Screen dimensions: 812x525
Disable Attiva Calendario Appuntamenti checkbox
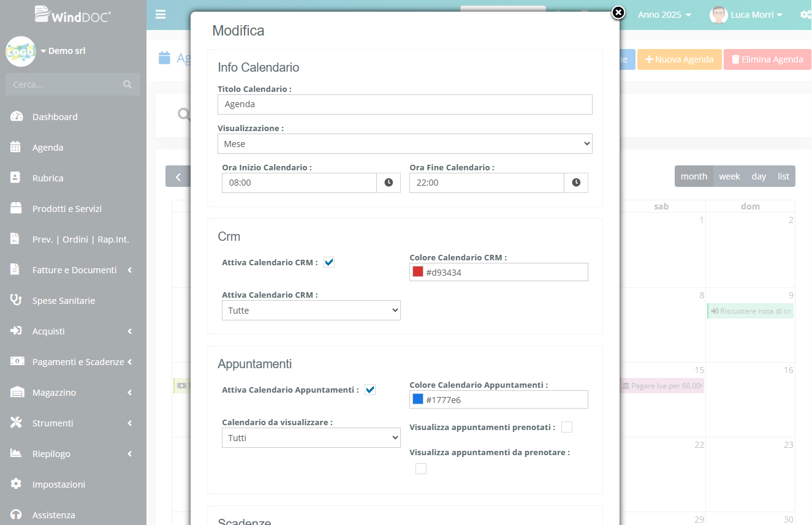pos(370,390)
